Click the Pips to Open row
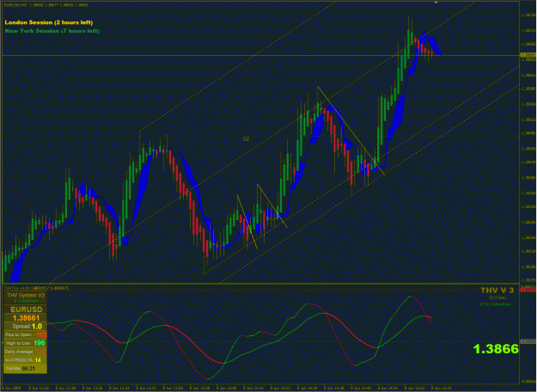This screenshot has height=392, width=537. pos(26,334)
